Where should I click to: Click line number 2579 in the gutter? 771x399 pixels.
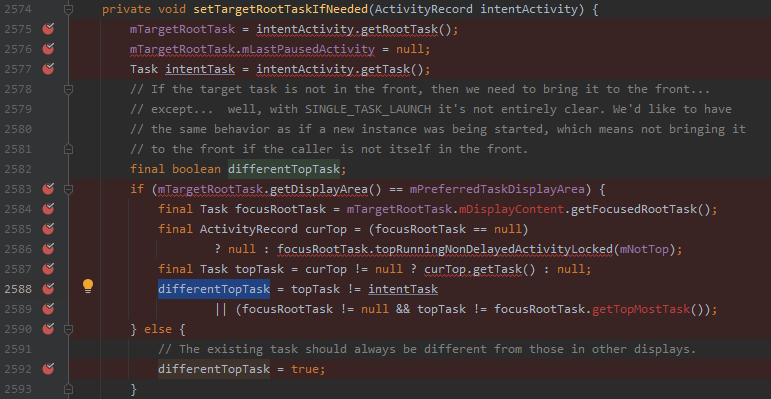(18, 109)
